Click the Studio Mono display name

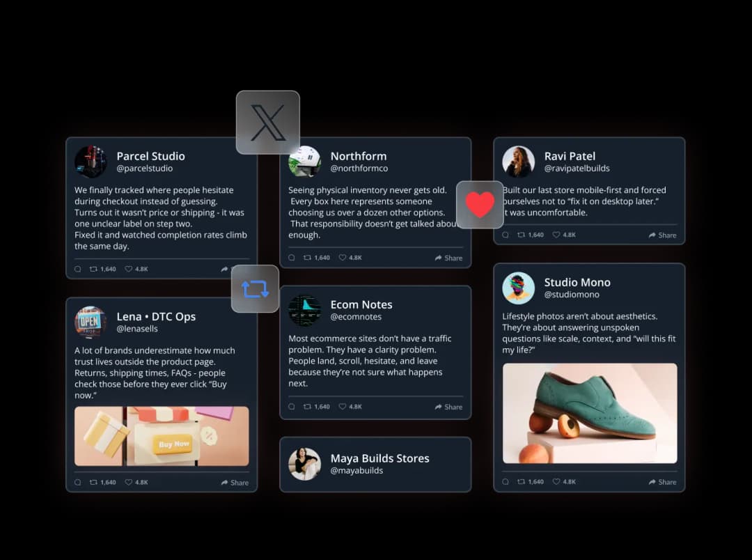pyautogui.click(x=577, y=282)
